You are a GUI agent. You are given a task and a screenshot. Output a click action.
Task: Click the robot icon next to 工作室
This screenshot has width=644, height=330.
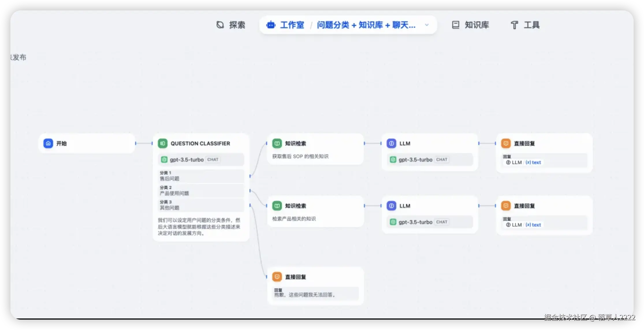tap(271, 25)
